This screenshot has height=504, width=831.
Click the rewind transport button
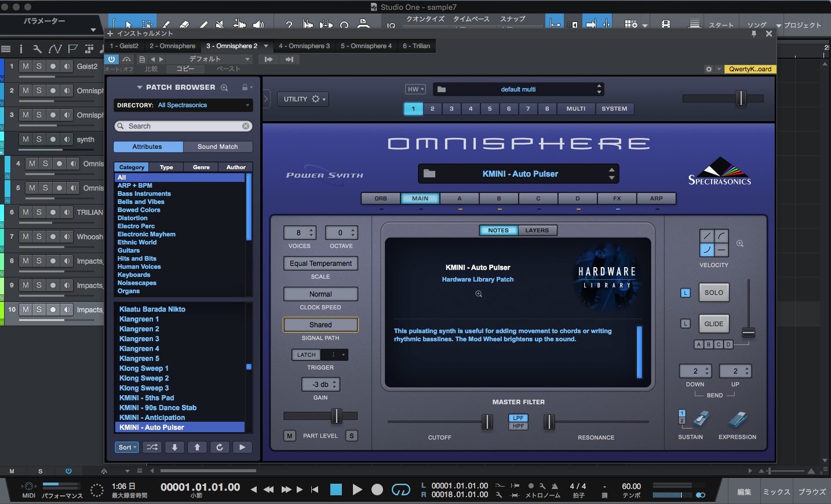click(x=268, y=490)
